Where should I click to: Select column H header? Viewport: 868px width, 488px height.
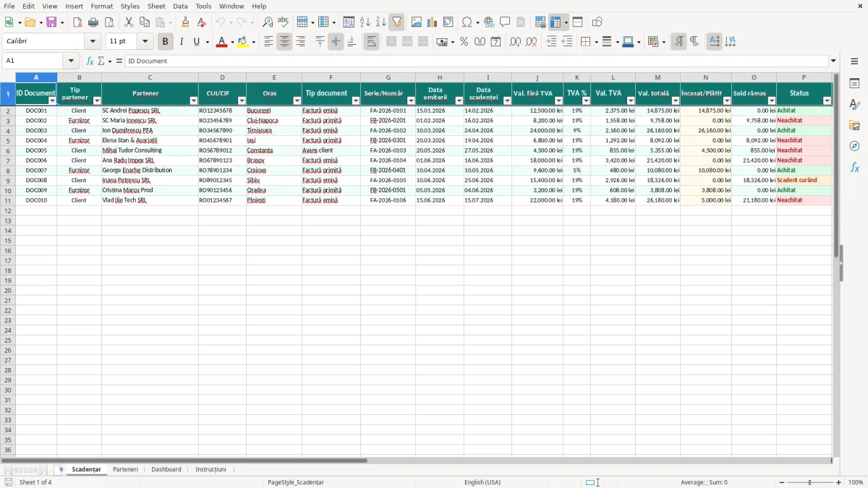(440, 77)
